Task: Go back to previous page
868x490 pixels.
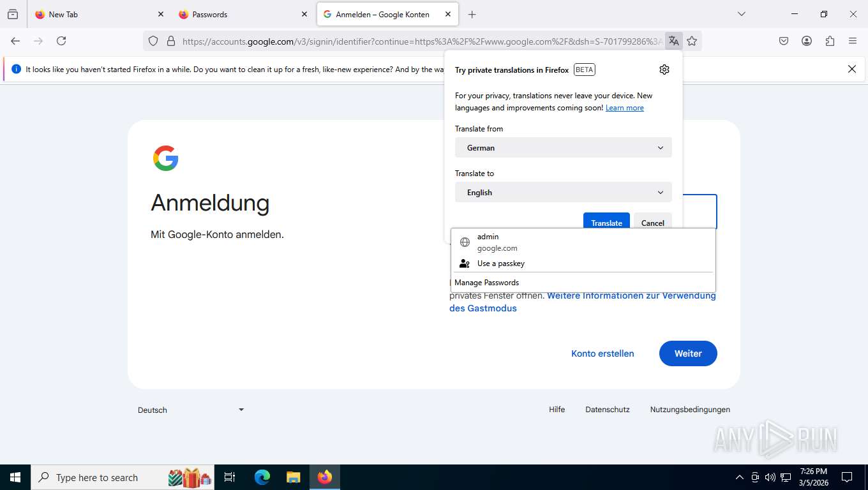Action: 15,41
